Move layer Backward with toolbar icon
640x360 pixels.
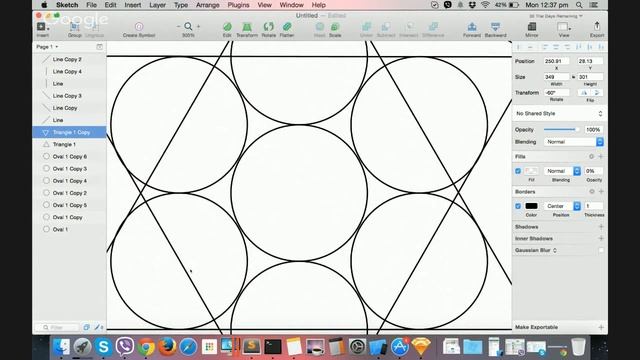pos(496,27)
